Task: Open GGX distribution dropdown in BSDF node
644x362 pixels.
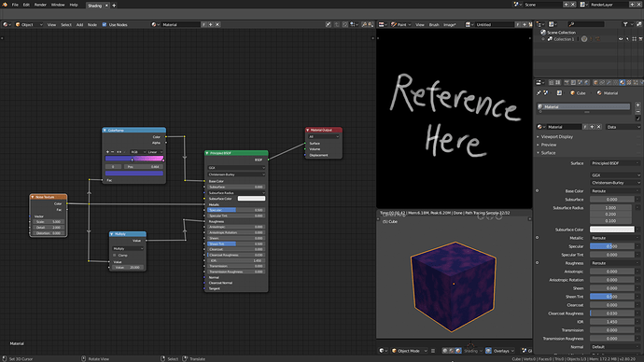Action: (x=236, y=168)
